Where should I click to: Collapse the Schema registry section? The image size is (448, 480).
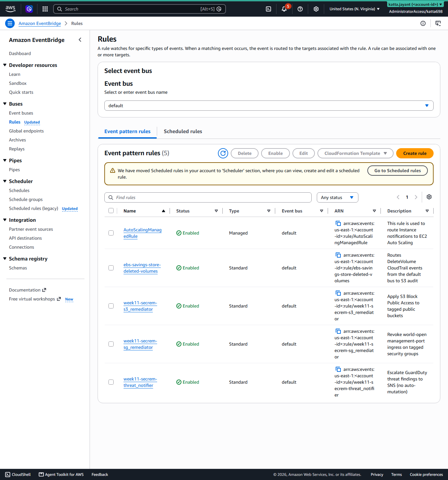coord(5,259)
